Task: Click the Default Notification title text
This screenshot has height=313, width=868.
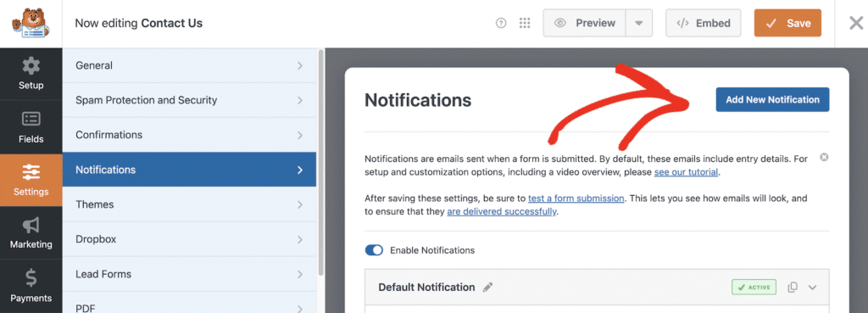Action: pos(426,288)
